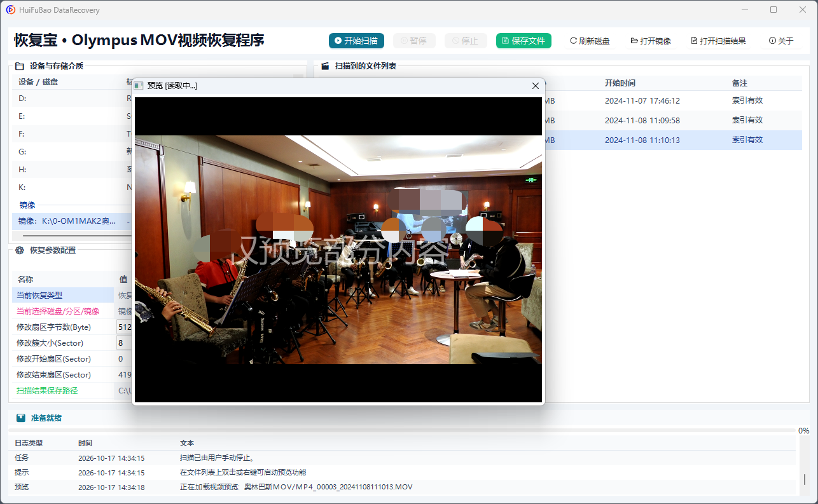Click the 扫描结果保存路径 parameter row
Viewport: 818px width, 504px height.
(x=72, y=390)
